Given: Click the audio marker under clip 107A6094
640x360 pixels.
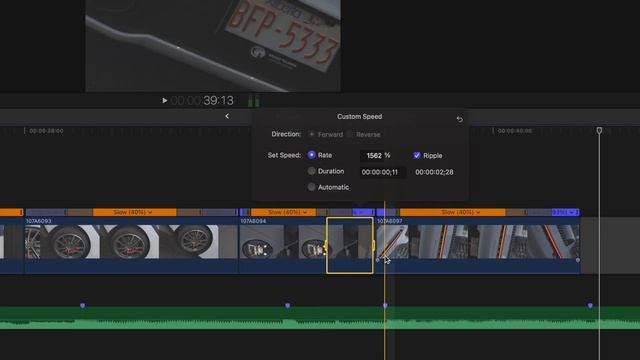Looking at the screenshot, I should (x=288, y=305).
